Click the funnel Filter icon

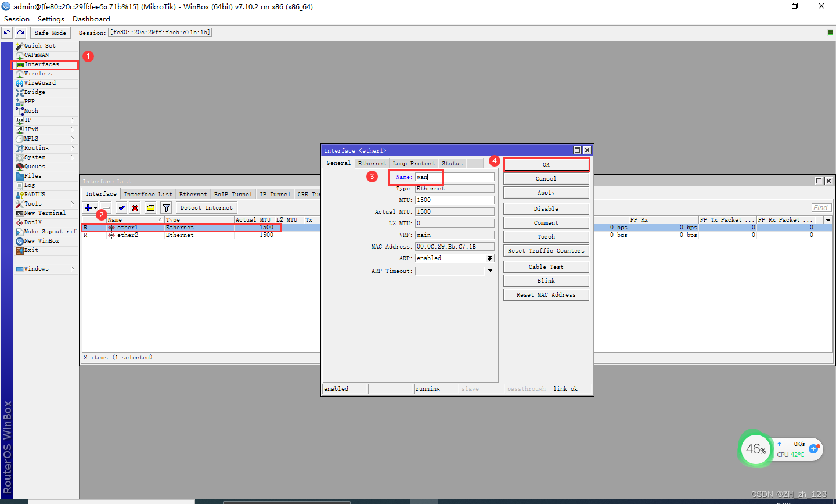166,208
